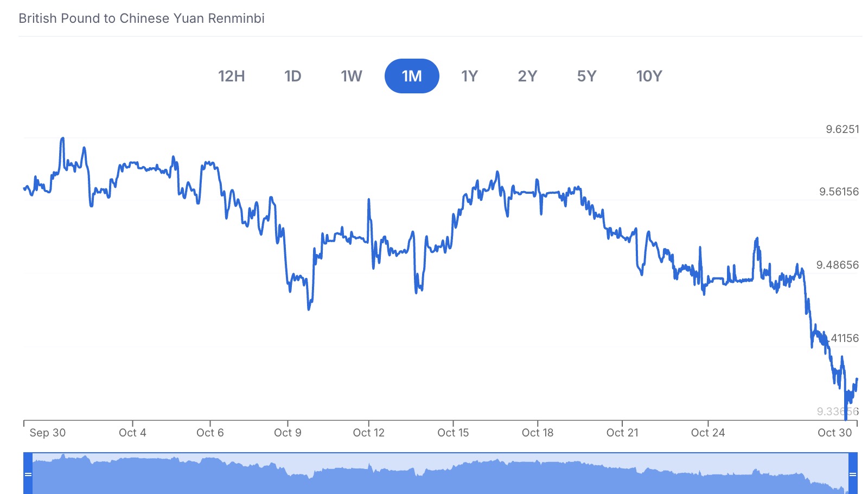
Task: Show the 5Y chart range
Action: [586, 76]
